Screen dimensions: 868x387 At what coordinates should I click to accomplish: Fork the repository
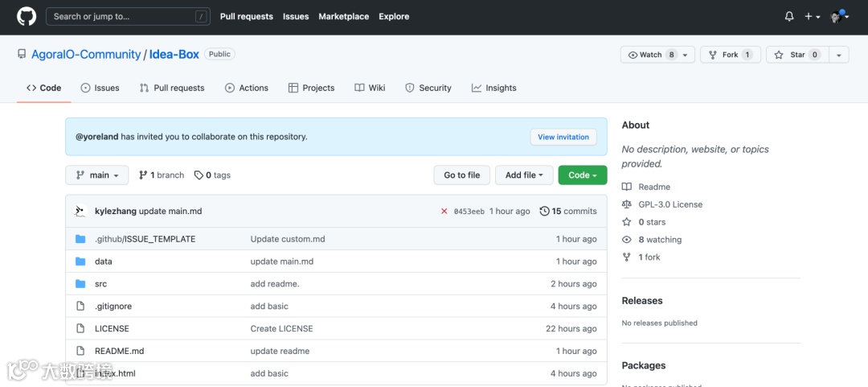[x=731, y=55]
